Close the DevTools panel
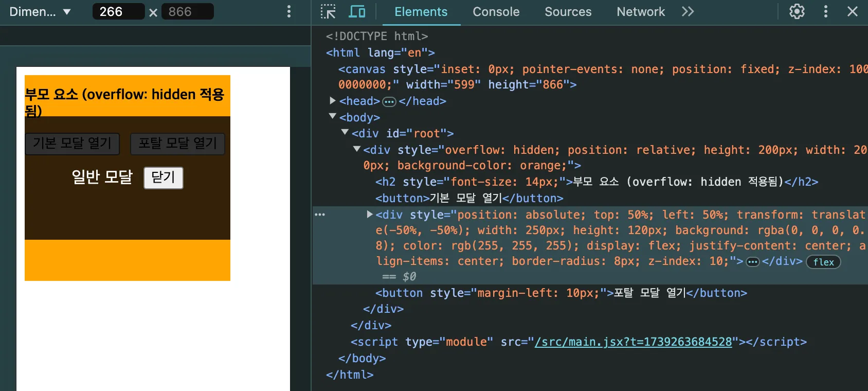 click(x=853, y=11)
